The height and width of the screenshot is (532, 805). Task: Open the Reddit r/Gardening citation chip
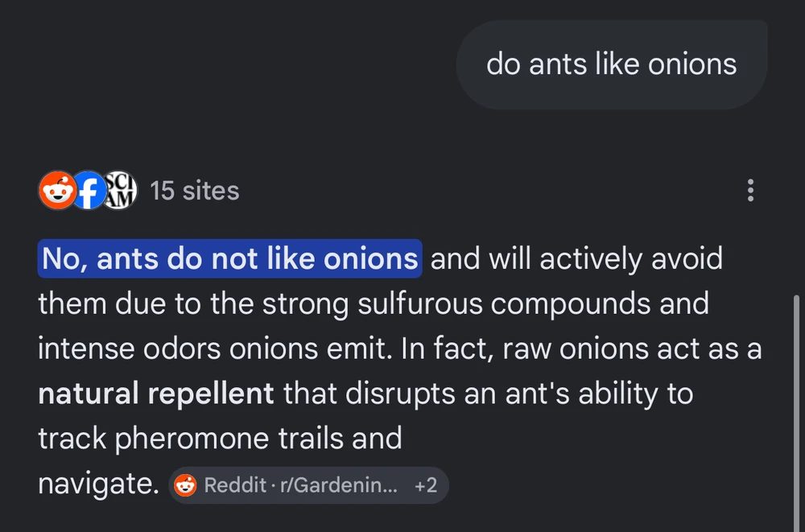tap(308, 485)
